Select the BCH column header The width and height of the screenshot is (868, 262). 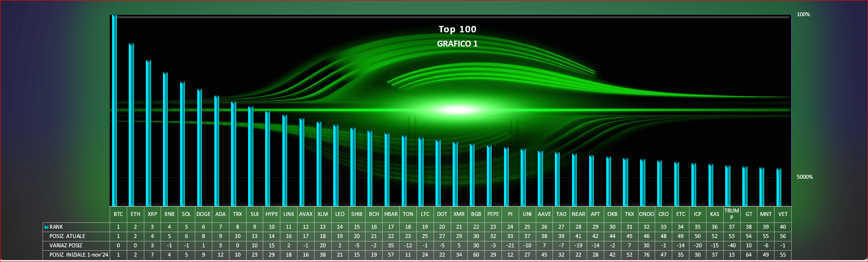click(x=374, y=214)
